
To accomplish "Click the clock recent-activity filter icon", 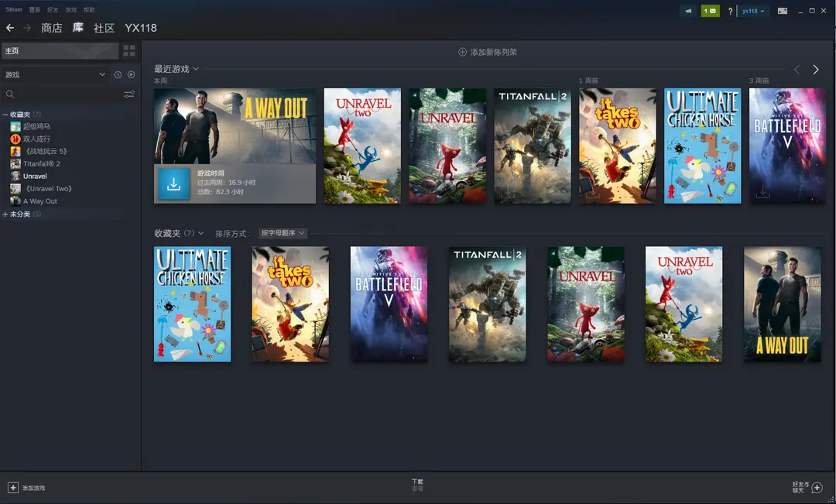I will click(118, 75).
